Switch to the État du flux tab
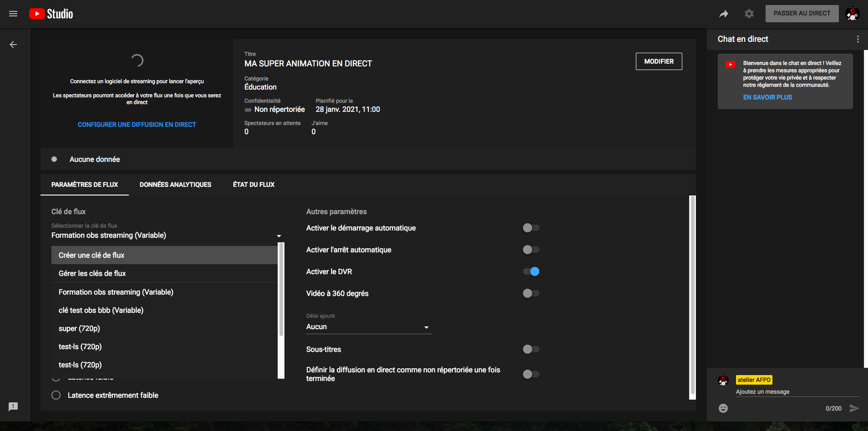Viewport: 868px width, 431px height. coord(254,185)
